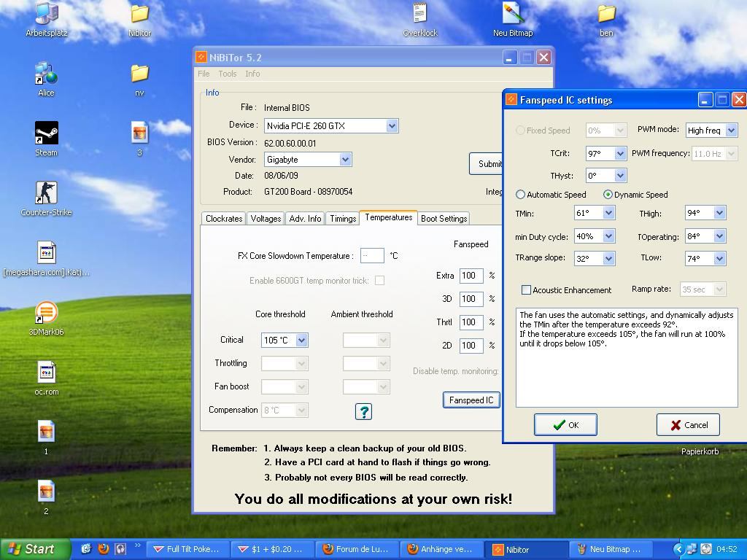The image size is (747, 560).
Task: Select the Automatic Speed radio button
Action: [520, 194]
